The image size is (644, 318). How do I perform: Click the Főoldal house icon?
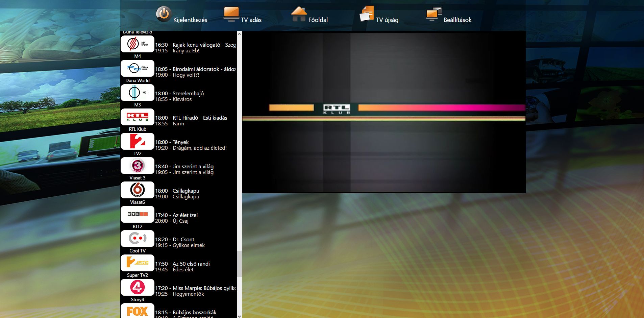299,14
